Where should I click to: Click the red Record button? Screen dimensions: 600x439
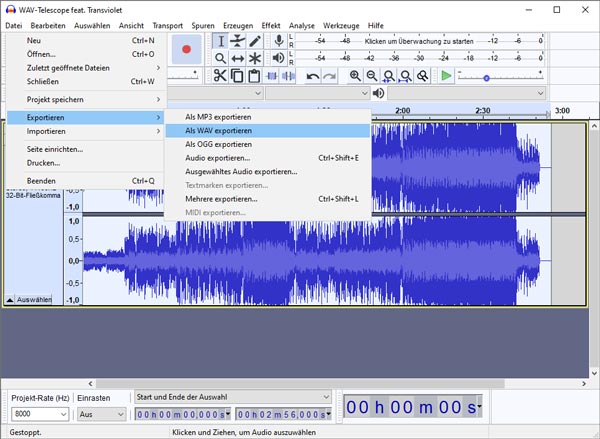point(186,49)
